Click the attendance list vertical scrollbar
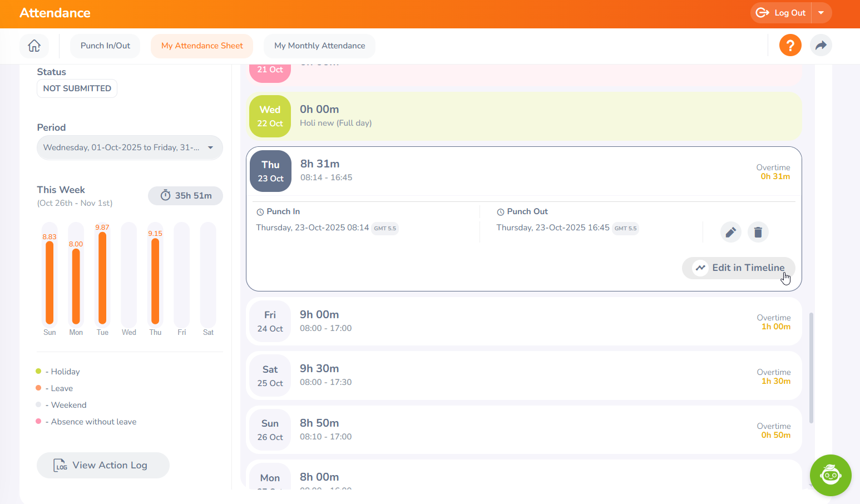The height and width of the screenshot is (504, 860). coord(811,367)
